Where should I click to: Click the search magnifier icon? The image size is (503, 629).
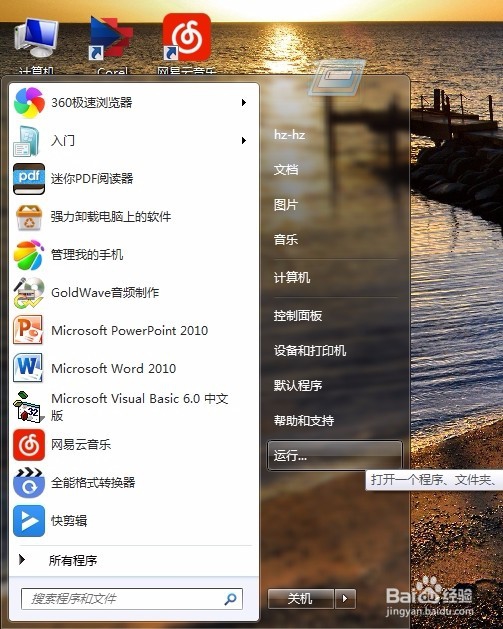click(231, 599)
